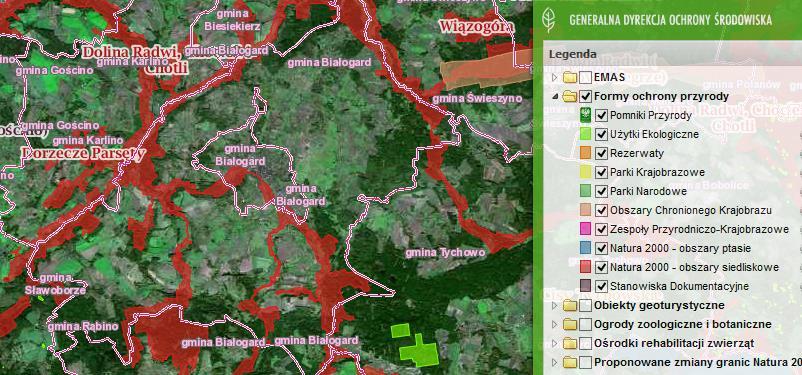
Task: Collapse the Formy ochrony przyrody group
Action: [555, 96]
